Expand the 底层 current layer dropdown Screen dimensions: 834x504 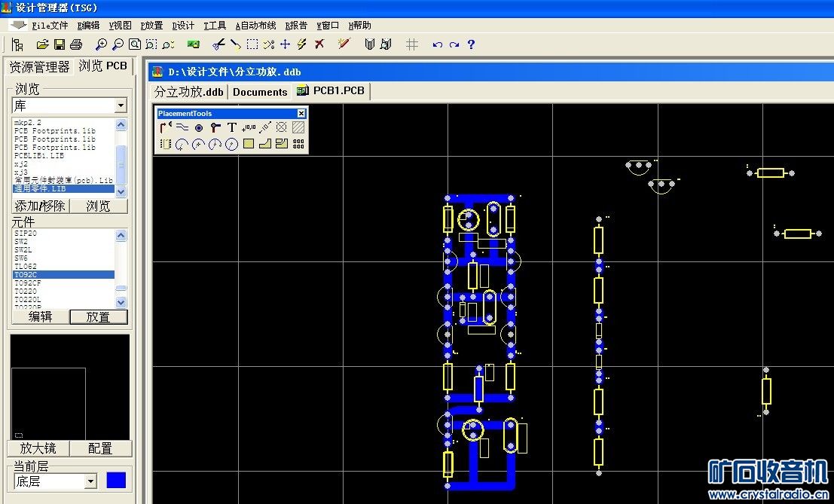[91, 481]
